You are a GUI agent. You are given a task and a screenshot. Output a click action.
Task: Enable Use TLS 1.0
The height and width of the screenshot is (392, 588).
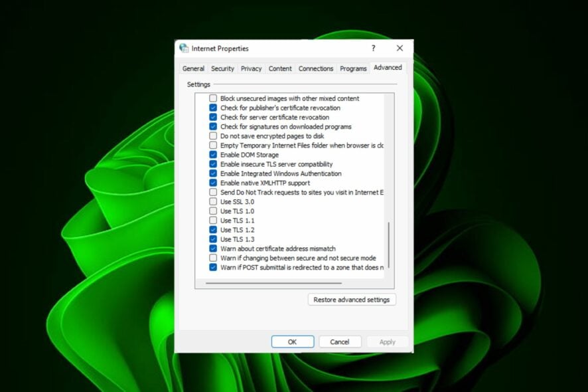[214, 211]
